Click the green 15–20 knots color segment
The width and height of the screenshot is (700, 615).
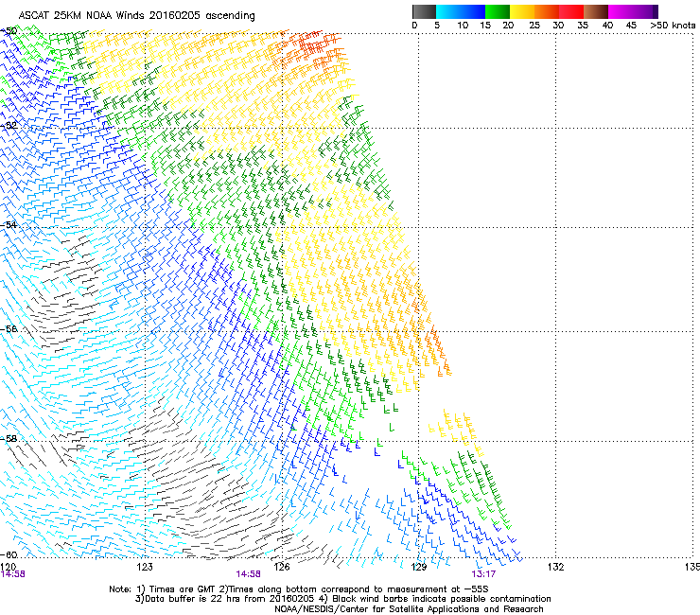[498, 11]
